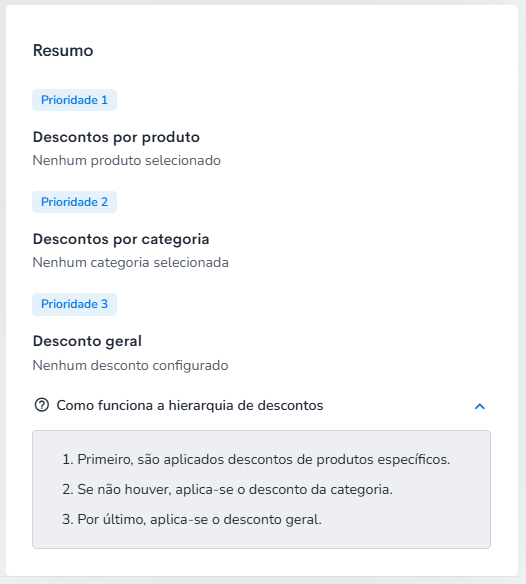Select the Prioridade 3 badge
The width and height of the screenshot is (526, 584).
pos(75,304)
